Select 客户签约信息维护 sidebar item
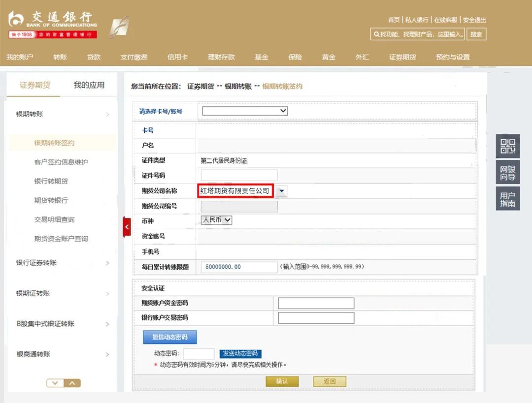532x403 pixels. [61, 162]
